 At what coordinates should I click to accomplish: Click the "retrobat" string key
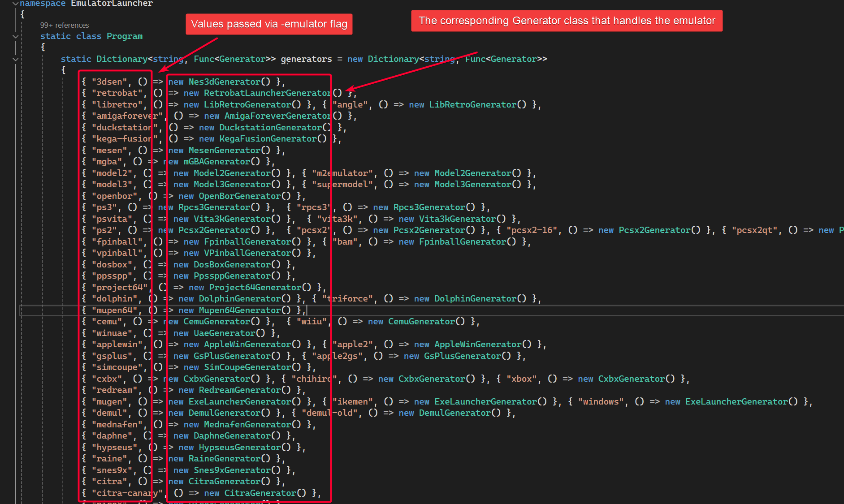point(117,93)
